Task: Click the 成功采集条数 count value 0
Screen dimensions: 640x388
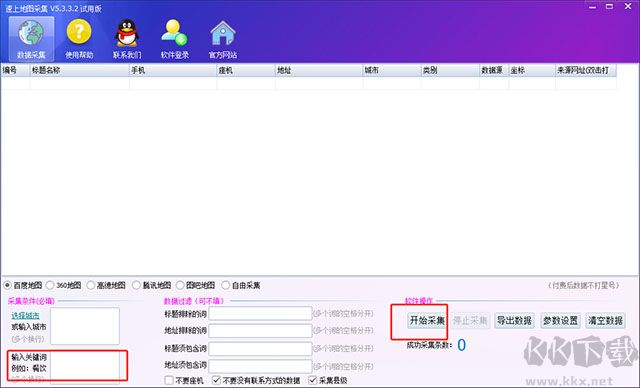Action: pos(461,345)
